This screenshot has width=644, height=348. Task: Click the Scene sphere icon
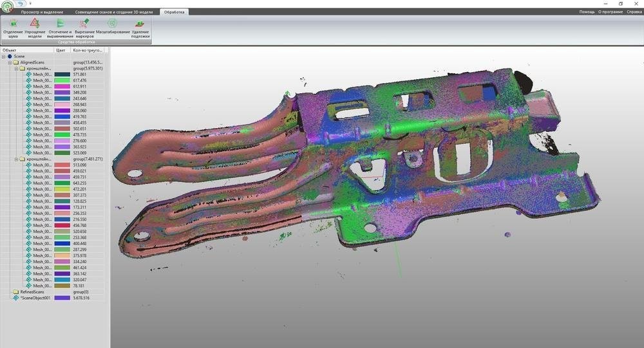click(10, 57)
